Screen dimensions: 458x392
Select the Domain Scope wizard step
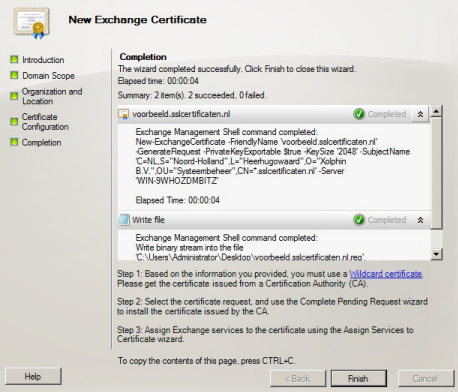[48, 76]
